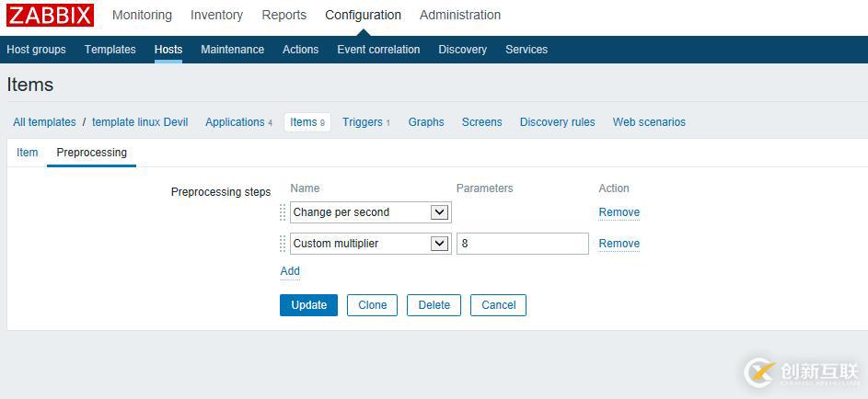
Task: Go to Templates in the submenu
Action: pos(110,50)
